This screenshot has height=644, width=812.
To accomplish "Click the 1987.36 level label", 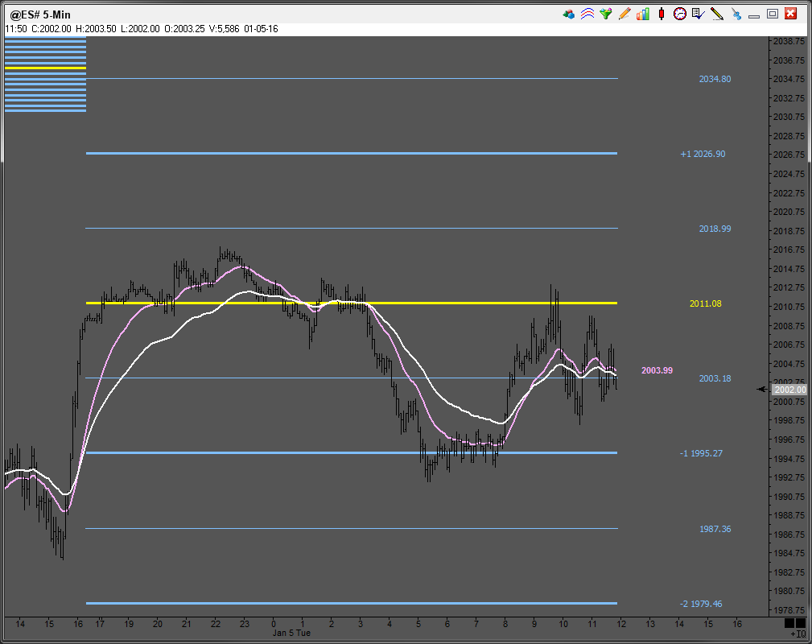I will [x=715, y=529].
